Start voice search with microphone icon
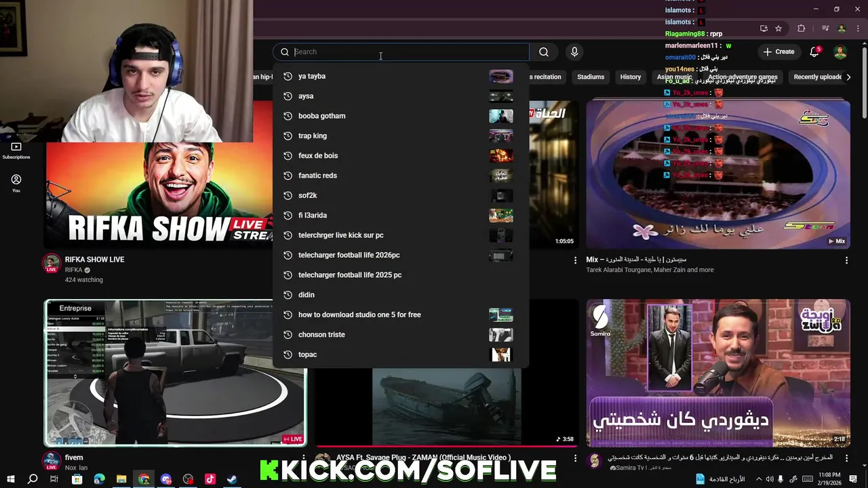Image resolution: width=868 pixels, height=488 pixels. pos(574,52)
